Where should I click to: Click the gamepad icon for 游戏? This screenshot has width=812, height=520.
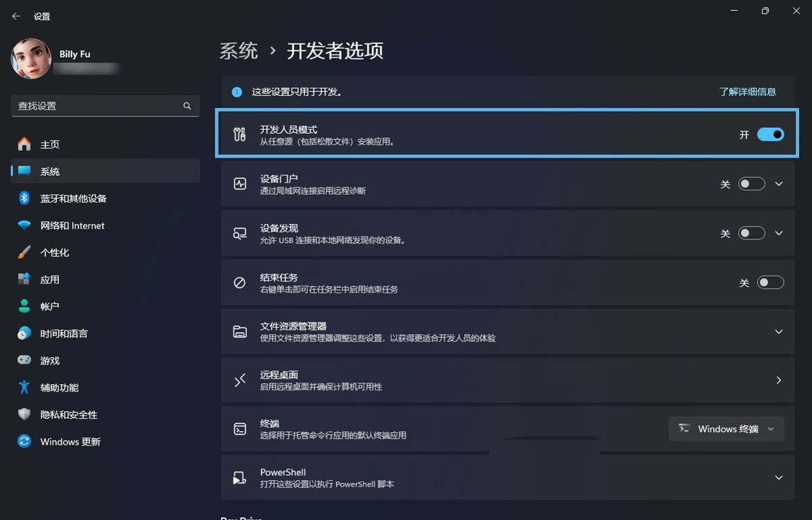coord(24,360)
